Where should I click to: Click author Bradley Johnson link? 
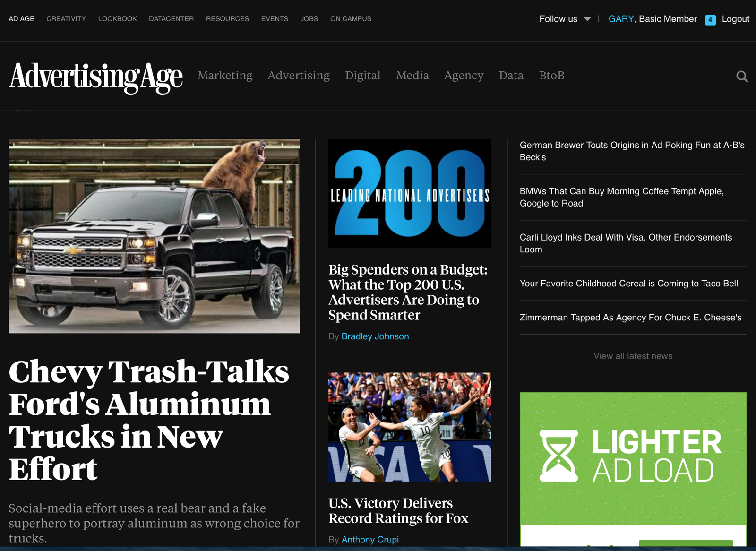pyautogui.click(x=375, y=336)
